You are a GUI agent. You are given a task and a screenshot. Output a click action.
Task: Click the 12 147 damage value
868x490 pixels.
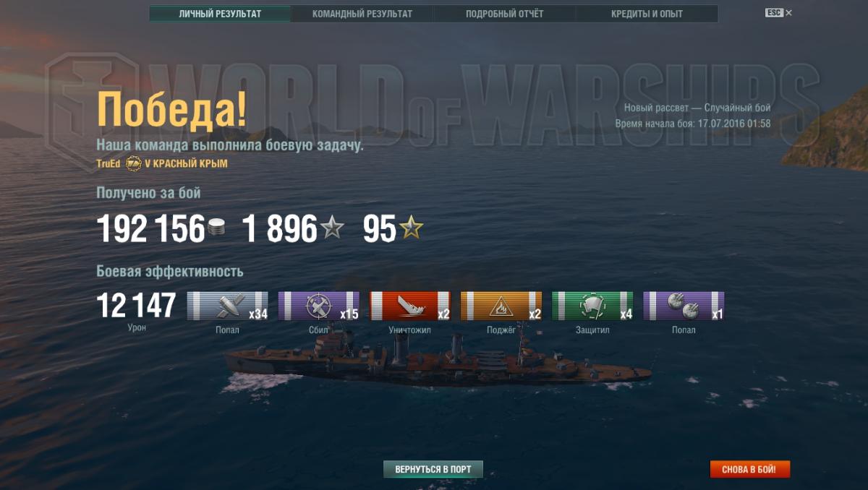click(x=136, y=306)
